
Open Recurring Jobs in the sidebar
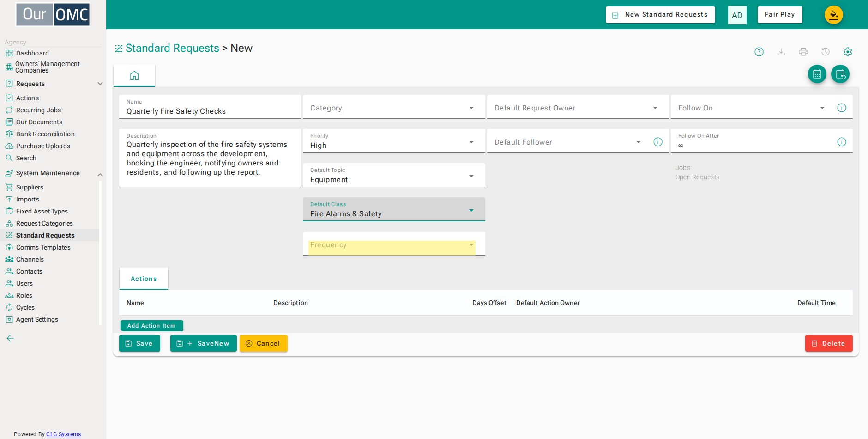click(38, 110)
